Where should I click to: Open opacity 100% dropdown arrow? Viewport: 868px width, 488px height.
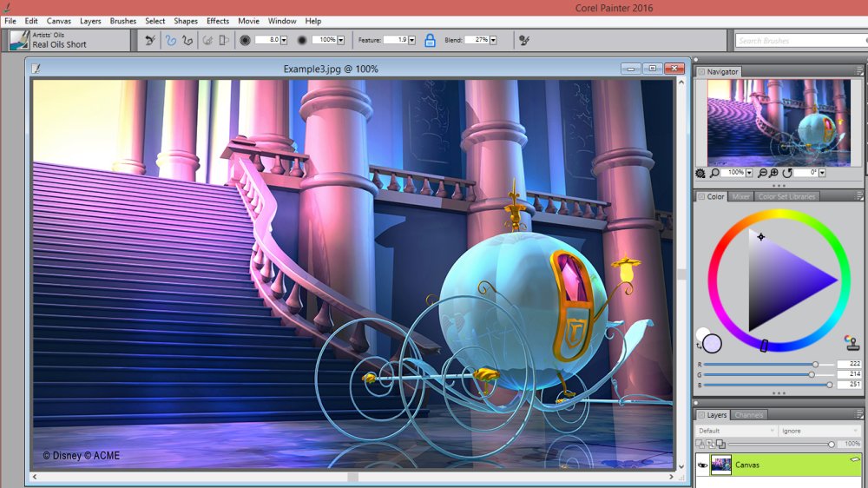tap(341, 40)
